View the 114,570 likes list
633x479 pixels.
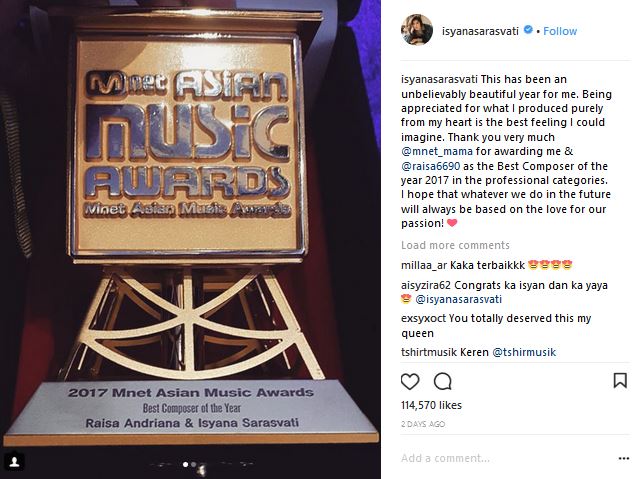[431, 405]
